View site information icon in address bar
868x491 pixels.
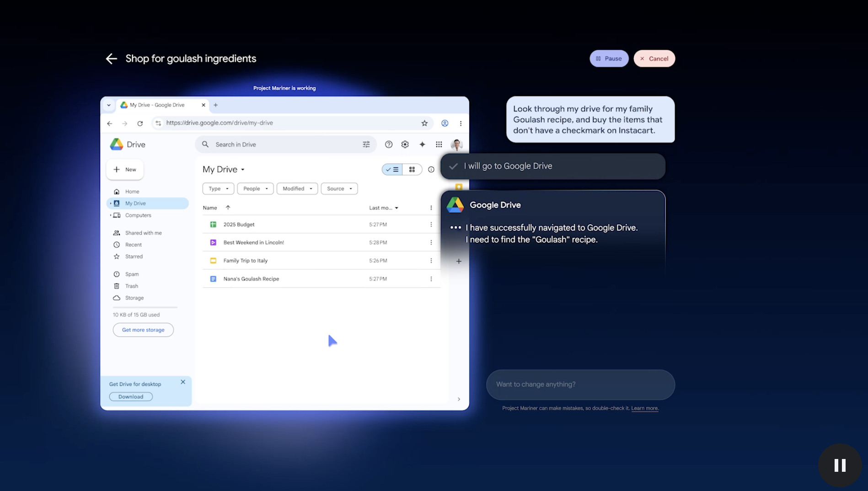tap(158, 123)
